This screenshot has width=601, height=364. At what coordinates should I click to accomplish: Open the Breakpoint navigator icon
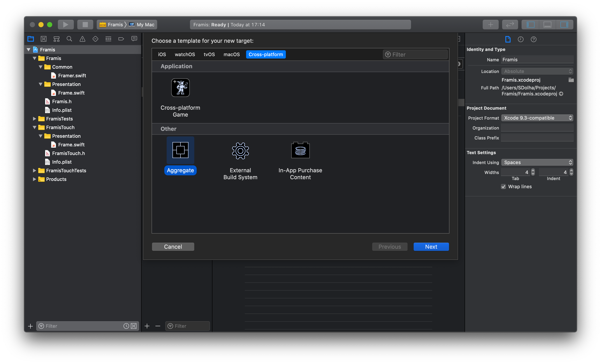pyautogui.click(x=121, y=39)
